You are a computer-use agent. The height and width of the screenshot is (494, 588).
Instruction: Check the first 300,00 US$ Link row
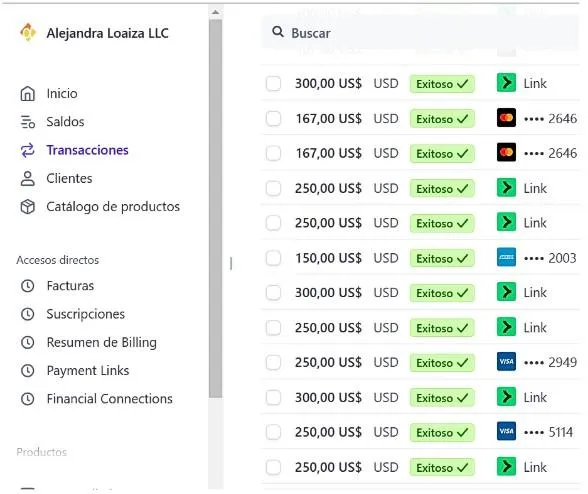coord(273,83)
